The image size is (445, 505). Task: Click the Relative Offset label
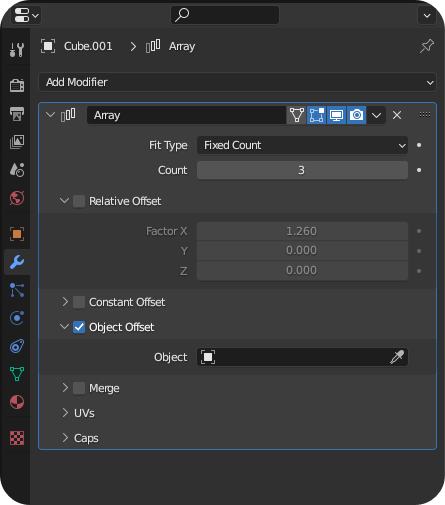click(125, 201)
